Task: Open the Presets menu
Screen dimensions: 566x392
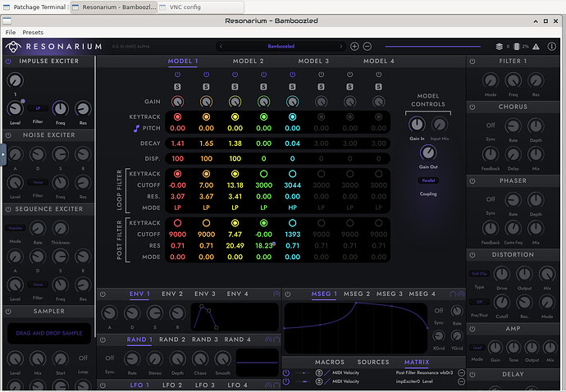Action: point(33,32)
